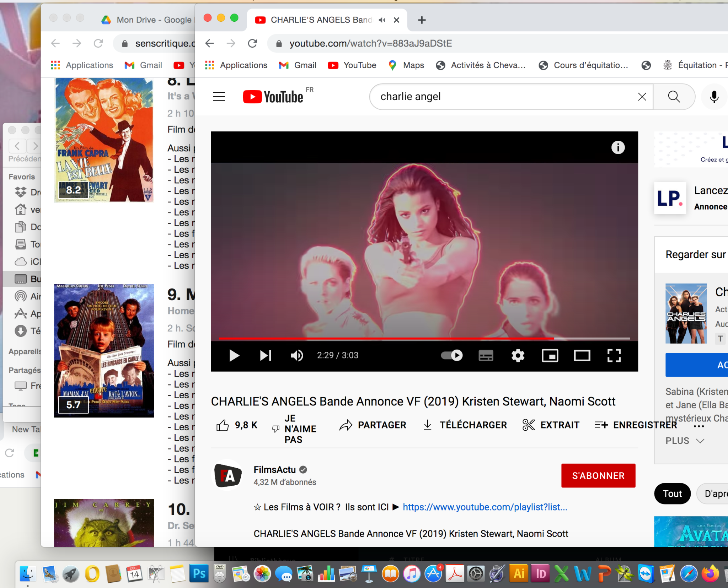Share the video via Partager
This screenshot has width=728, height=588.
tap(373, 425)
